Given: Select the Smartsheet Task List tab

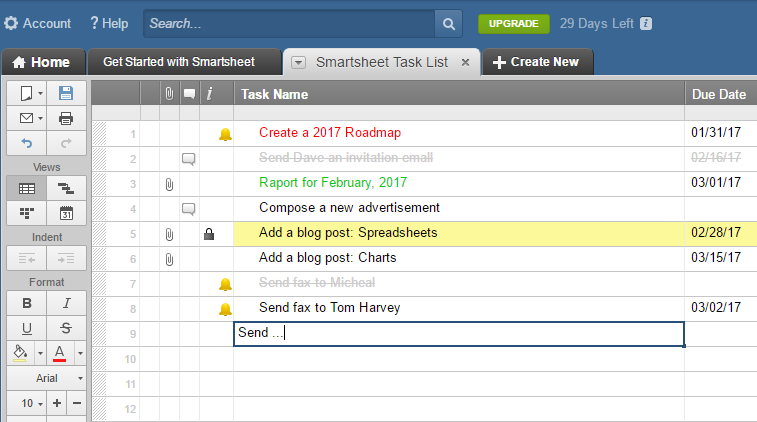Looking at the screenshot, I should (x=382, y=62).
